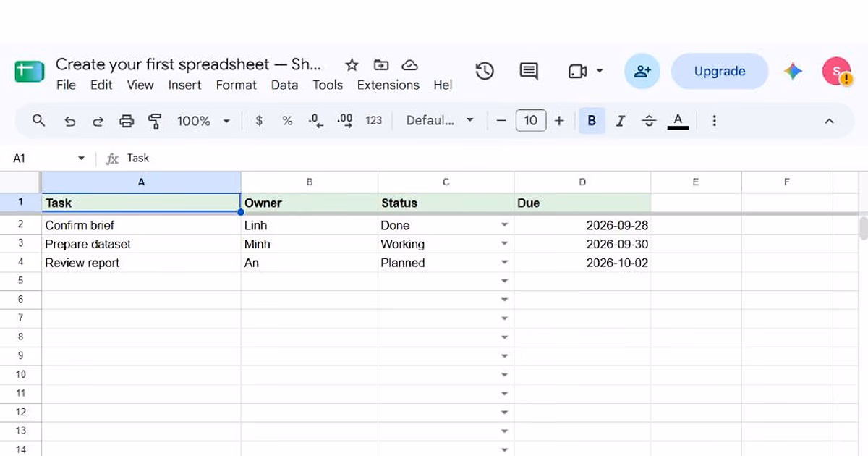Activate the paint format tool
Image resolution: width=868 pixels, height=456 pixels.
click(x=154, y=121)
